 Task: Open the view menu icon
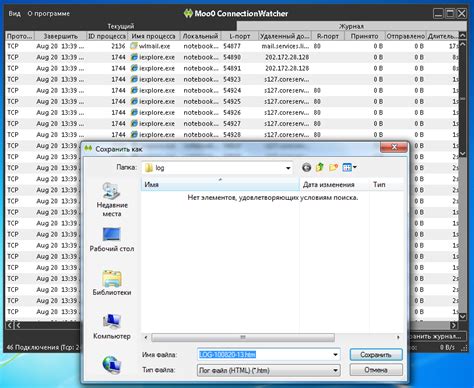click(349, 167)
